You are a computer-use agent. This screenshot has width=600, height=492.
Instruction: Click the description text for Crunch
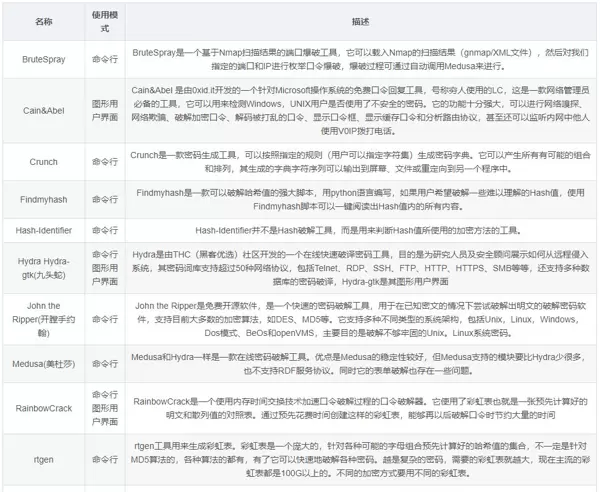point(360,162)
